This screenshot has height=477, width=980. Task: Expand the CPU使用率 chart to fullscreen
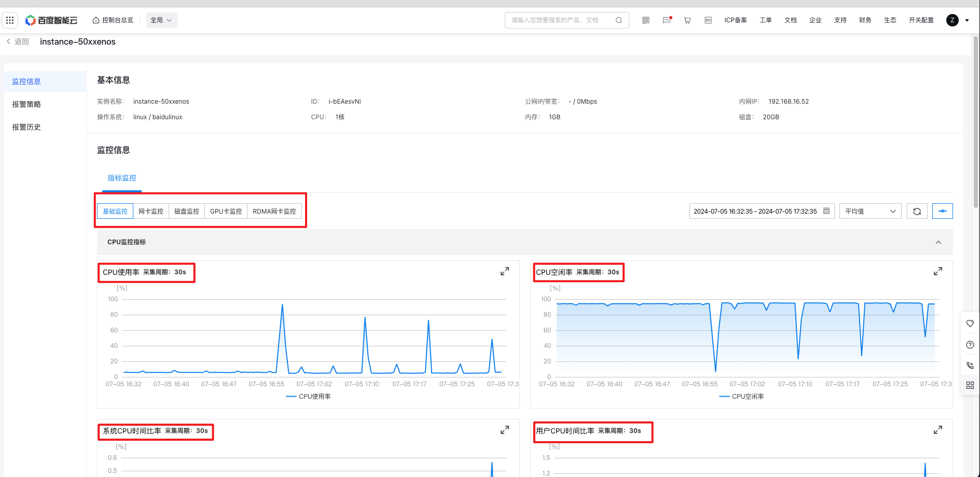(x=505, y=271)
